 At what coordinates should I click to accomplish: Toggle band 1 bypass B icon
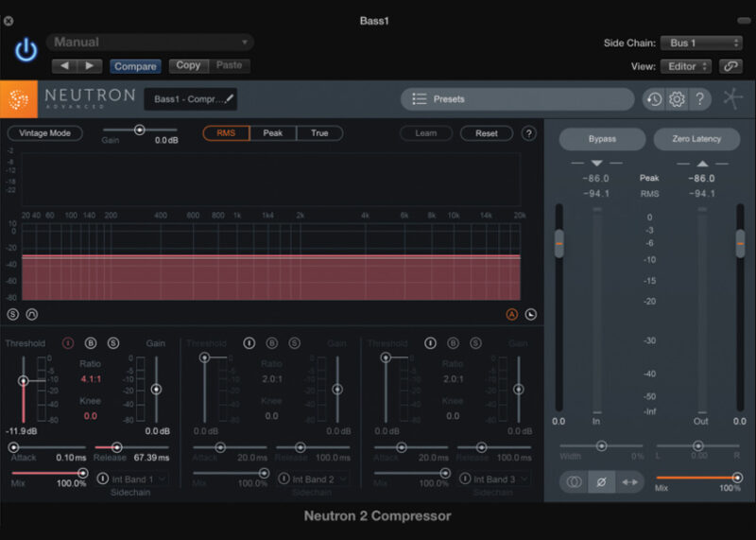click(91, 343)
